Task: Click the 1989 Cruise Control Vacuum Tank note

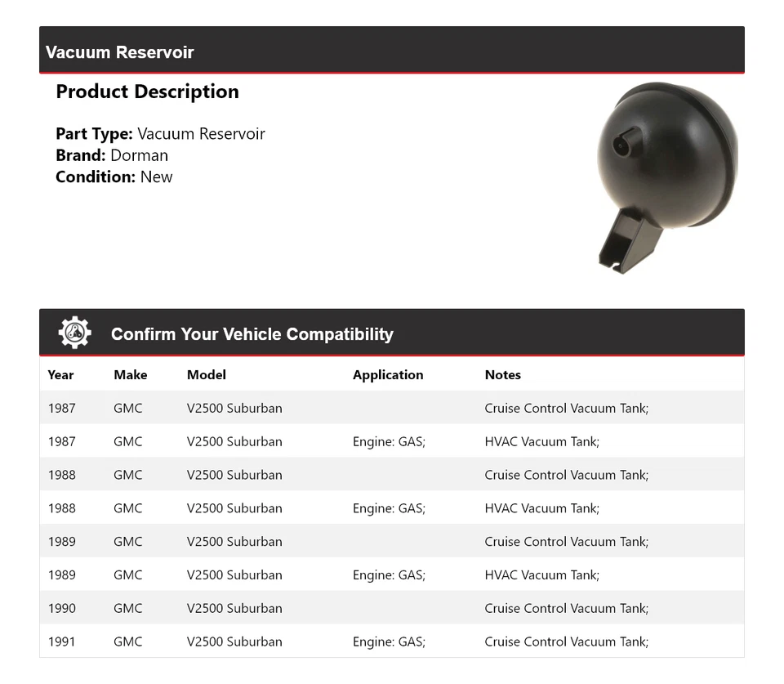Action: click(566, 542)
